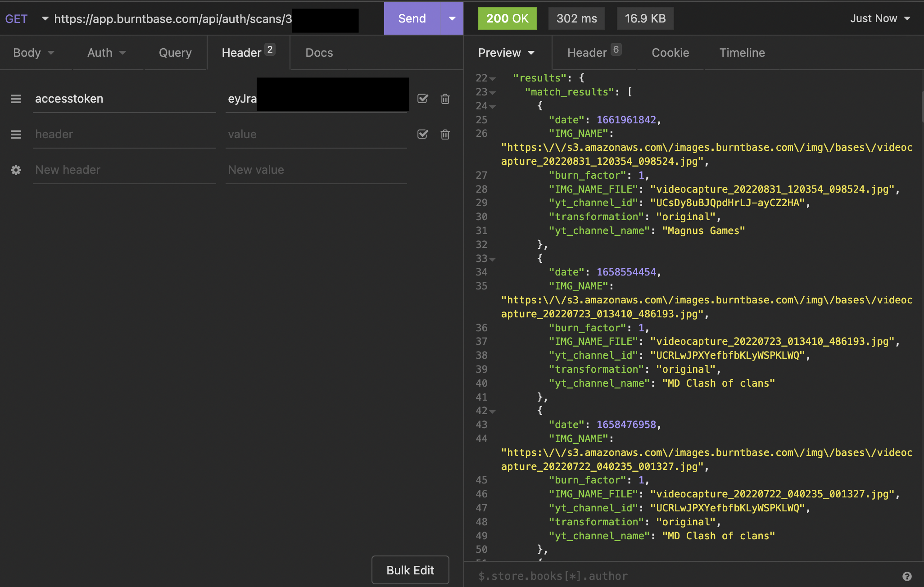924x587 pixels.
Task: Open the filter help question icon
Action: [907, 576]
